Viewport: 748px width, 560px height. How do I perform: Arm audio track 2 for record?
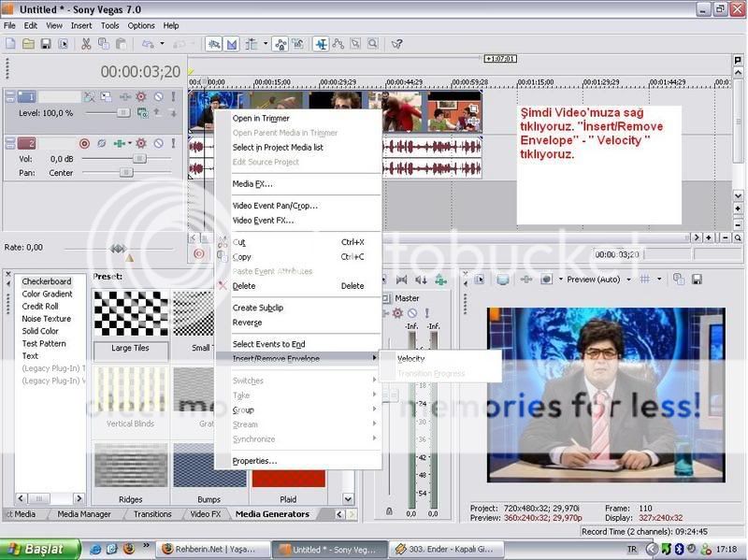[84, 143]
